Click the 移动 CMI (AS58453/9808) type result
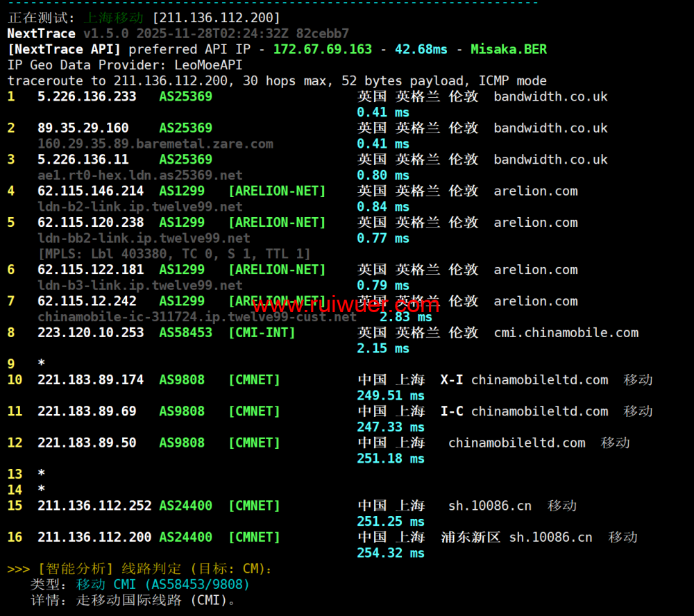Viewport: 694px width, 616px height. (162, 585)
